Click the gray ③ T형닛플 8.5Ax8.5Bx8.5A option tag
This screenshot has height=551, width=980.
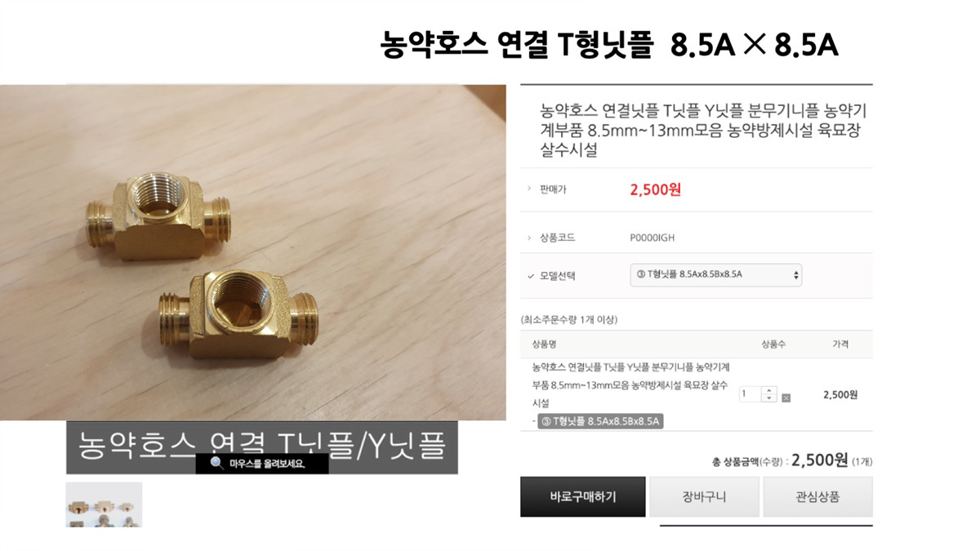tap(600, 421)
